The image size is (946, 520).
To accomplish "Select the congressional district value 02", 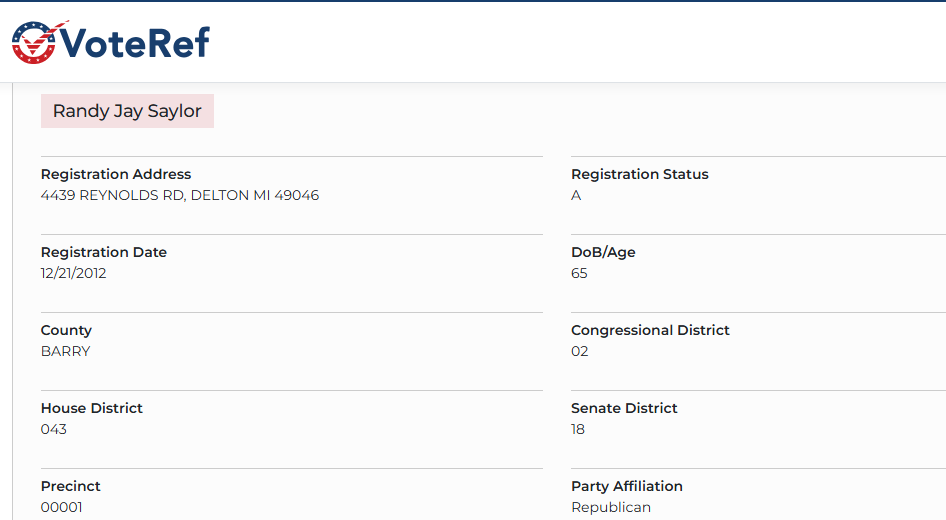I will click(x=580, y=351).
